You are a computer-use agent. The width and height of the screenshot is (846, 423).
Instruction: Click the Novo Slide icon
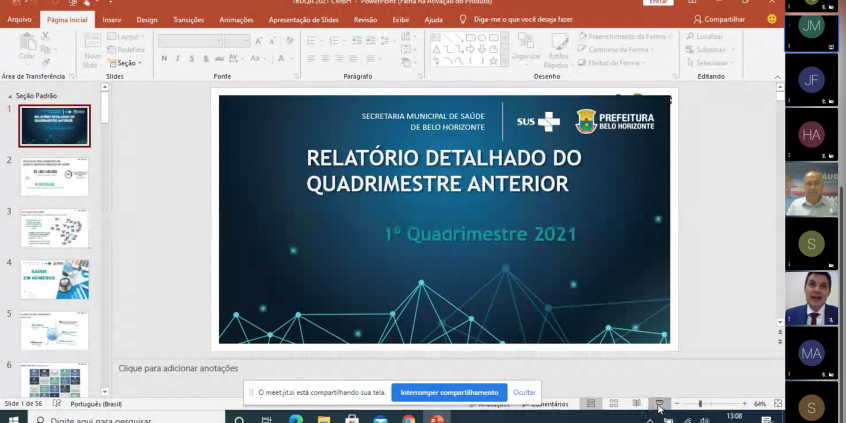[92, 41]
